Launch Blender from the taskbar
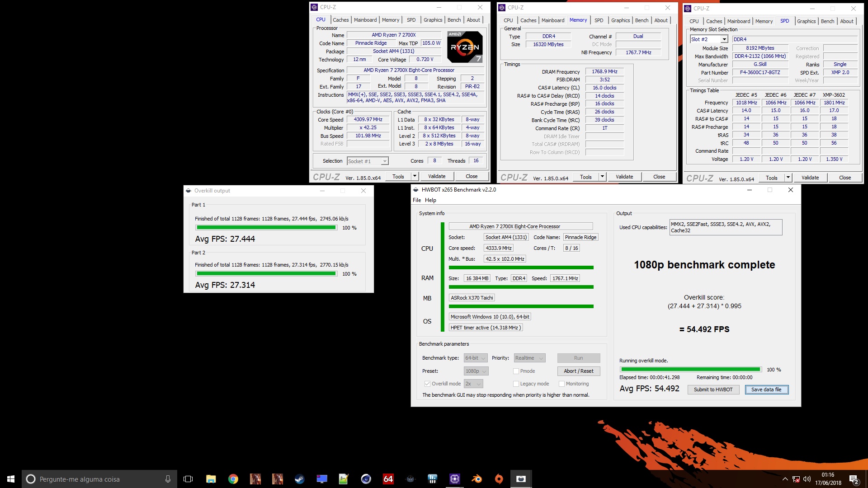This screenshot has height=488, width=868. [x=476, y=479]
